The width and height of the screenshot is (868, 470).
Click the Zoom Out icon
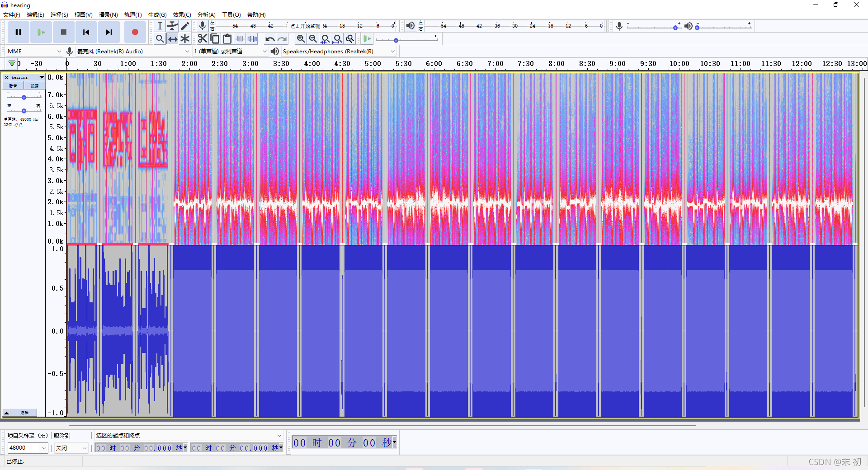(313, 39)
